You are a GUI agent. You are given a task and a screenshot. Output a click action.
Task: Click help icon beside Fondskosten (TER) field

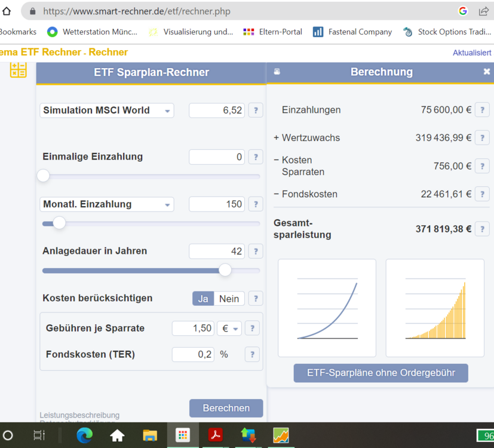[252, 354]
